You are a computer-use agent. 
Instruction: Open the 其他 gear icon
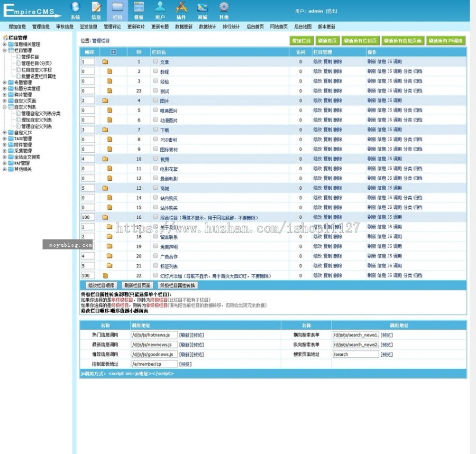click(x=224, y=7)
